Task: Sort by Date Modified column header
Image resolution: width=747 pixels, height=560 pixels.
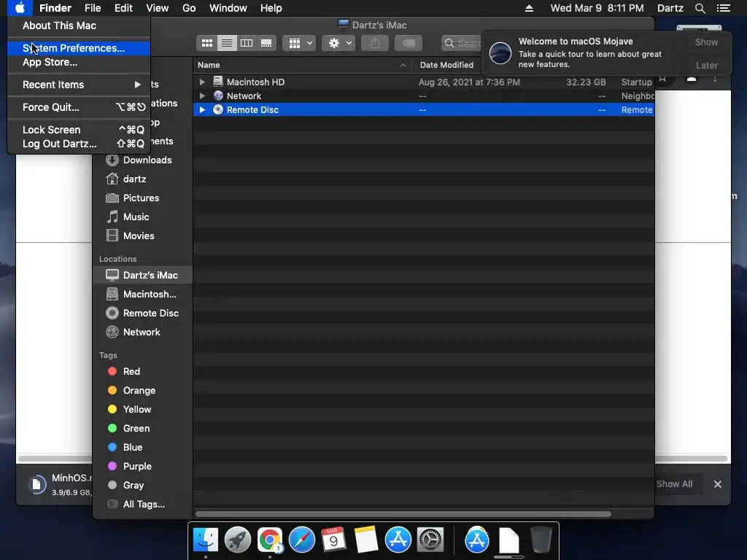Action: coord(447,65)
